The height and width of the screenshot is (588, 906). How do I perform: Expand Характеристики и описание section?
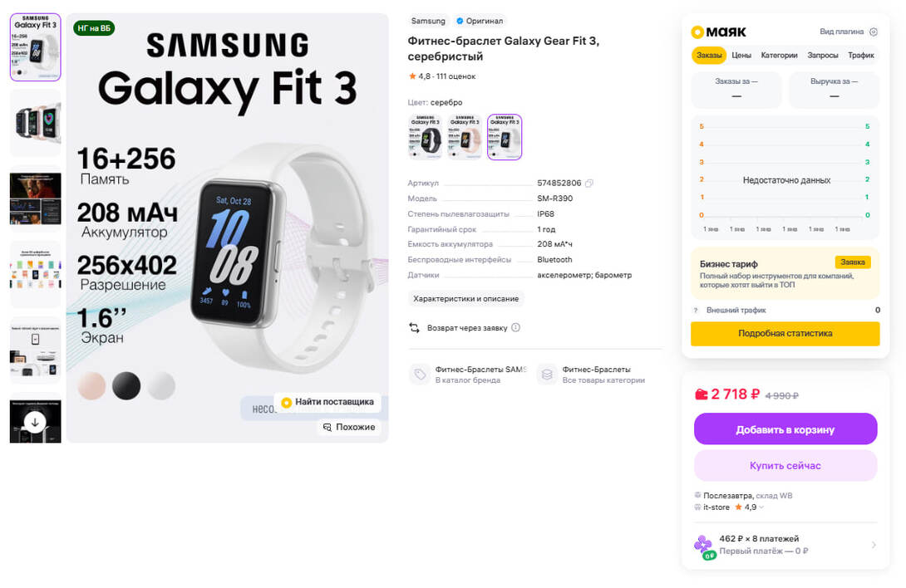coord(465,299)
